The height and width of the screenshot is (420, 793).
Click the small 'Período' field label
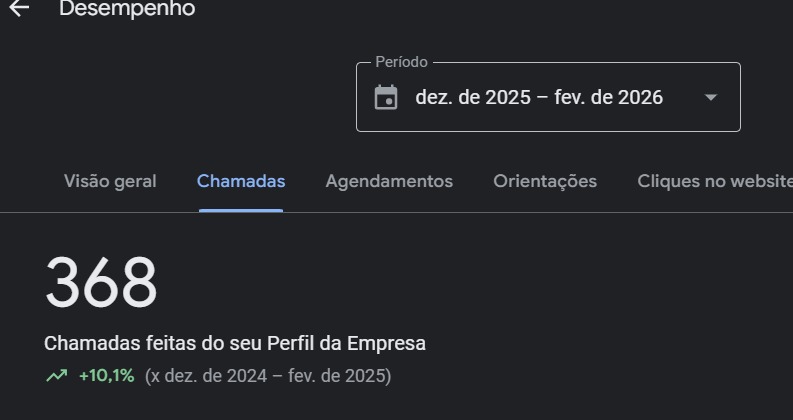401,62
